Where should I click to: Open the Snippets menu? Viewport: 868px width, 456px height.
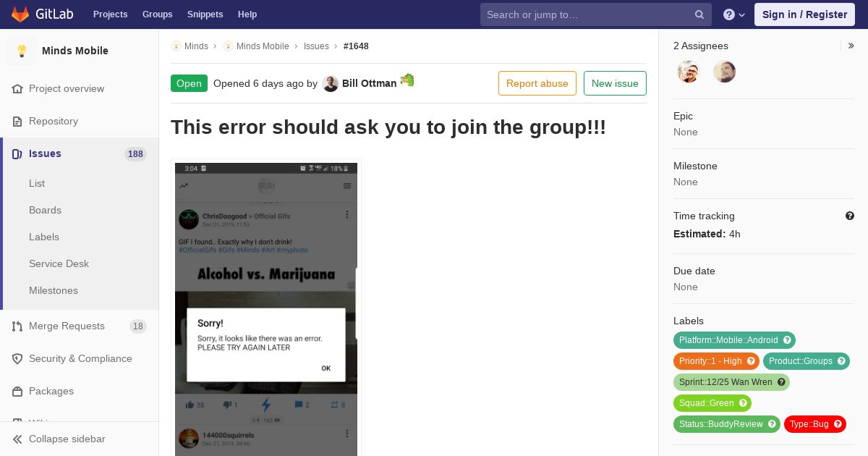(x=205, y=14)
